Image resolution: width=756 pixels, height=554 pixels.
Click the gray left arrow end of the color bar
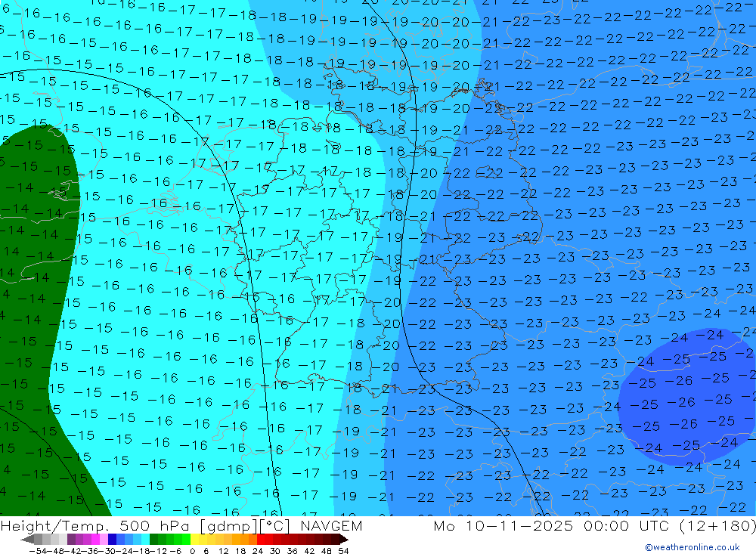click(x=27, y=539)
